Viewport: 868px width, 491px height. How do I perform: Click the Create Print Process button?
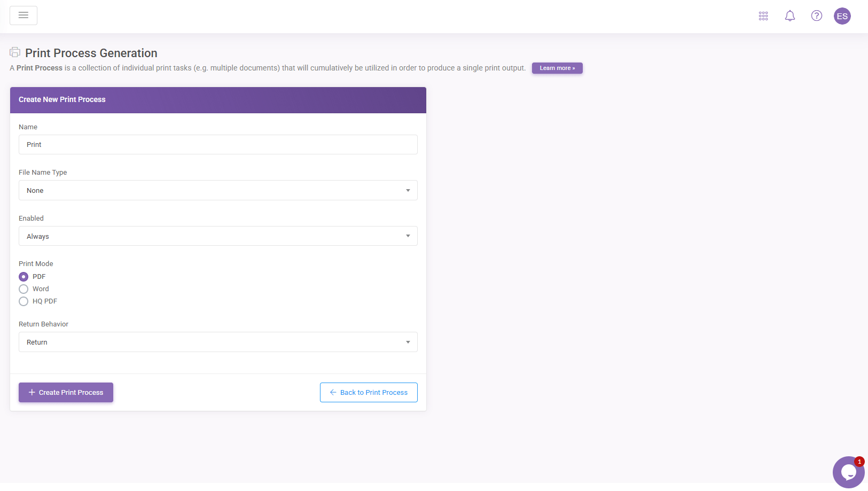click(66, 392)
